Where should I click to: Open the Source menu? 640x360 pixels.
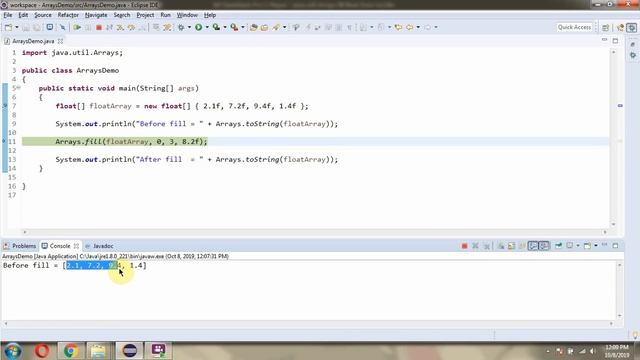[43, 15]
